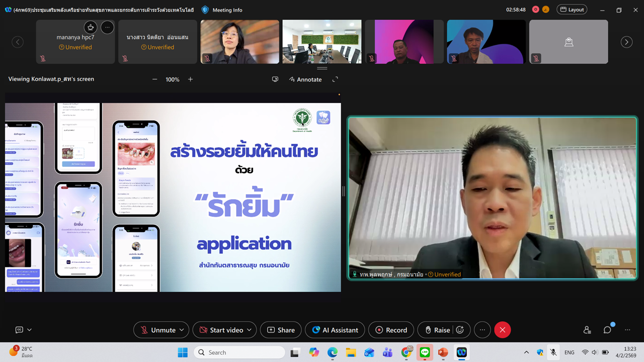This screenshot has height=362, width=644.
Task: Show next participants with right arrow
Action: coord(626,42)
